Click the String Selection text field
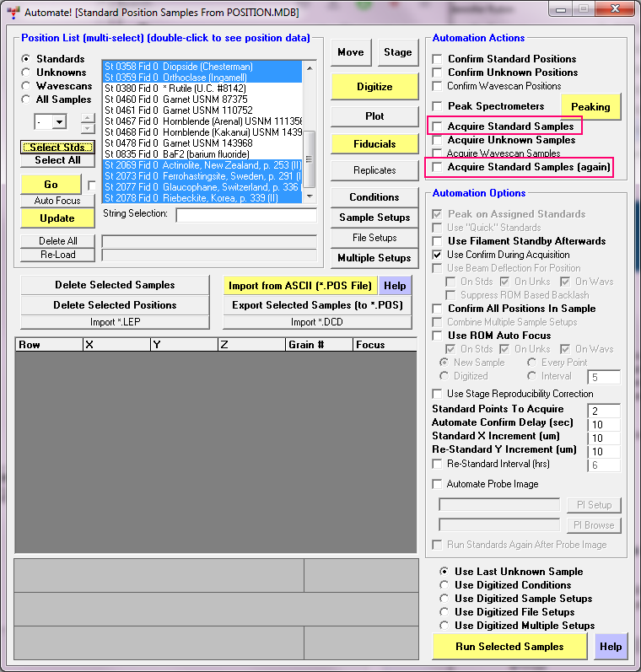This screenshot has width=641, height=672. 245,215
